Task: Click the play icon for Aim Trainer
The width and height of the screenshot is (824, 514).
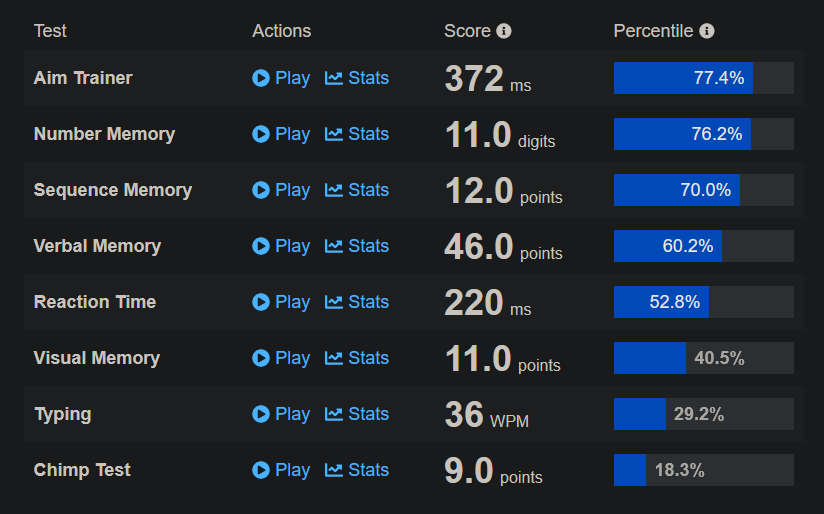Action: [261, 78]
